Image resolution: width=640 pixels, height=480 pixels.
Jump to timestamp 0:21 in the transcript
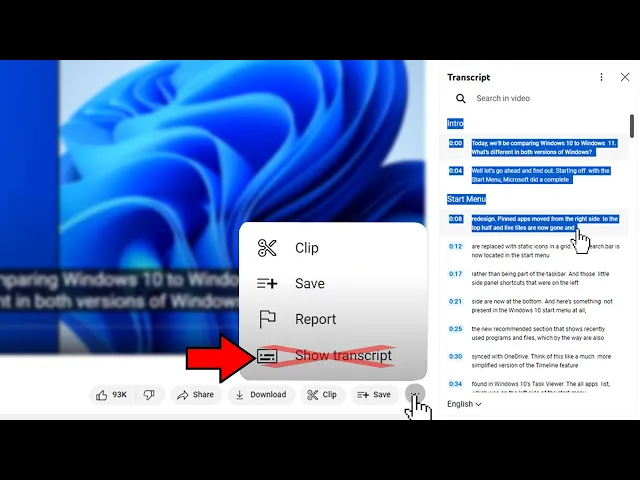pyautogui.click(x=456, y=302)
